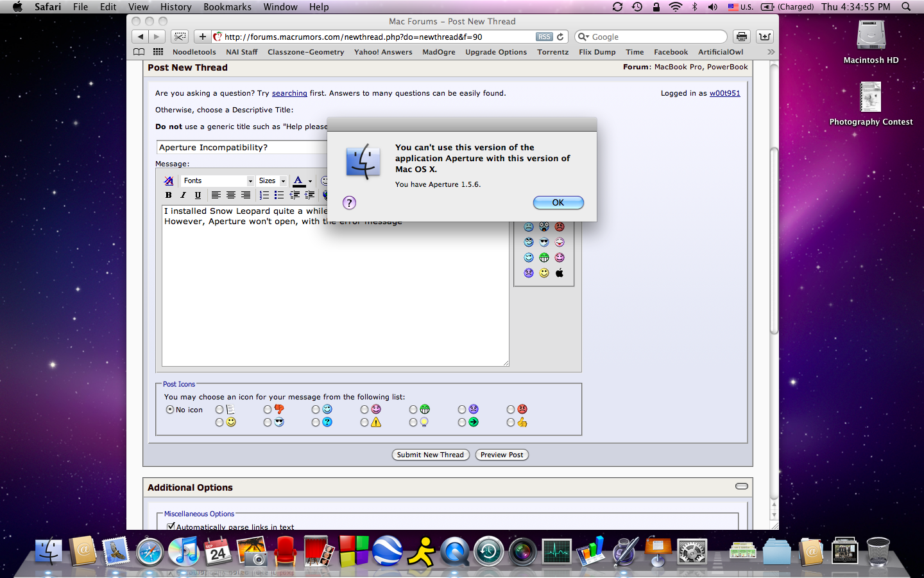Viewport: 924px width, 578px height.
Task: Open Google search engine dropdown
Action: coord(583,37)
